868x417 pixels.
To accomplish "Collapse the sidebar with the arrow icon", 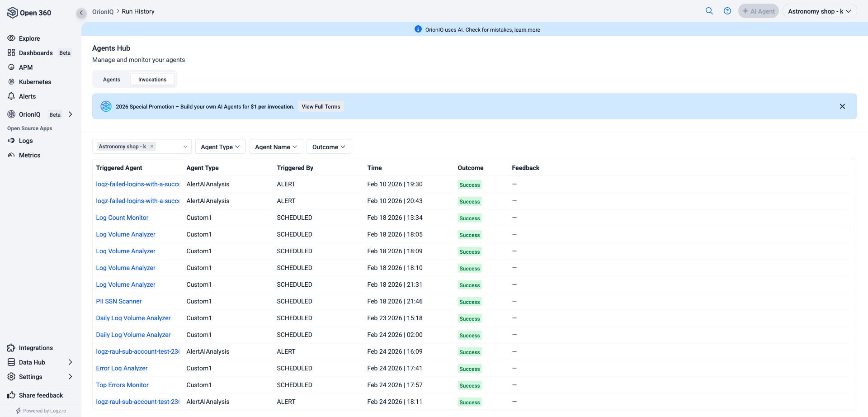I will tap(81, 13).
